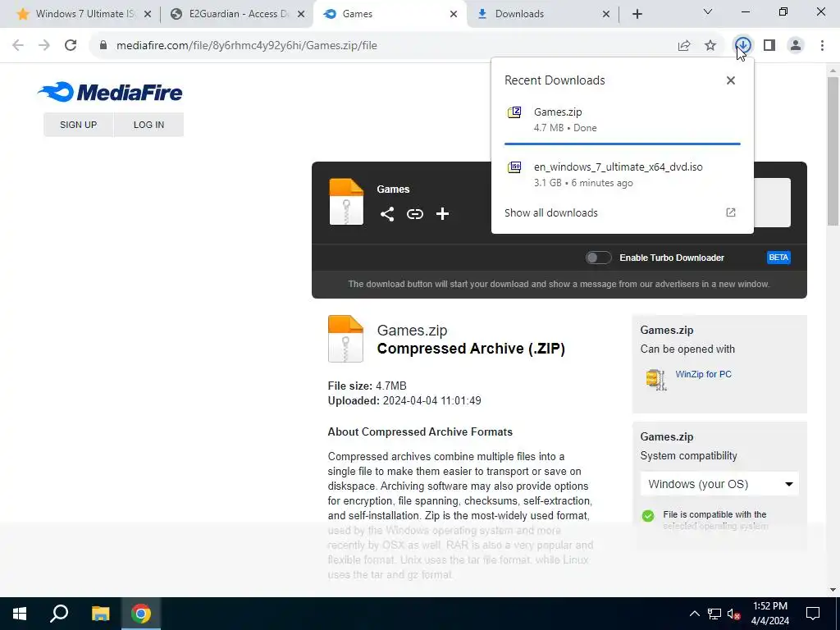Viewport: 840px width, 630px height.
Task: Click the green compatibility checkmark
Action: [x=648, y=516]
